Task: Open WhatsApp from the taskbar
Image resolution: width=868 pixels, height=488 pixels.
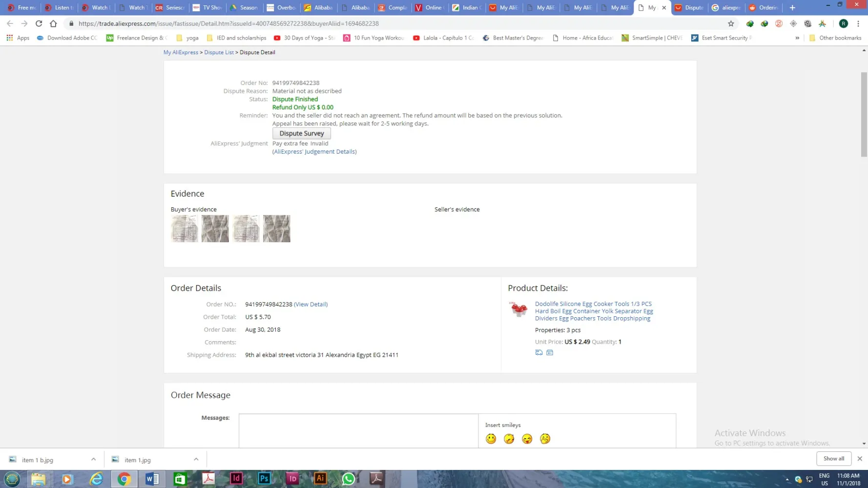Action: pos(348,479)
